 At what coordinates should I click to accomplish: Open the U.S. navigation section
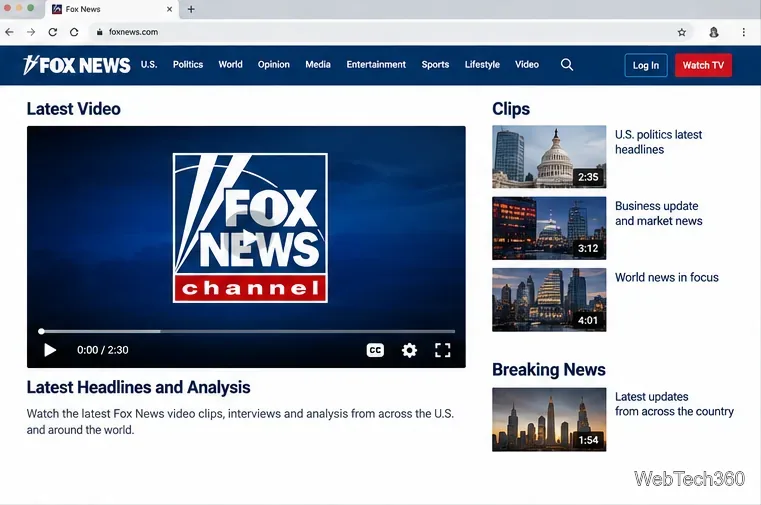pos(149,65)
